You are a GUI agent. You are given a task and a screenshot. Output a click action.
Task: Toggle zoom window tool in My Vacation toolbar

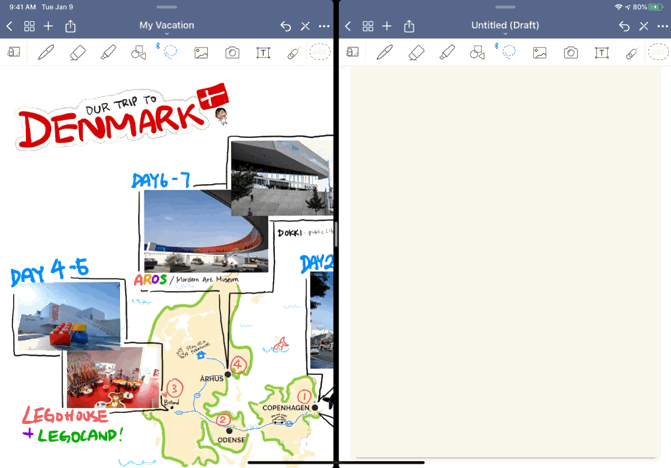pos(14,52)
